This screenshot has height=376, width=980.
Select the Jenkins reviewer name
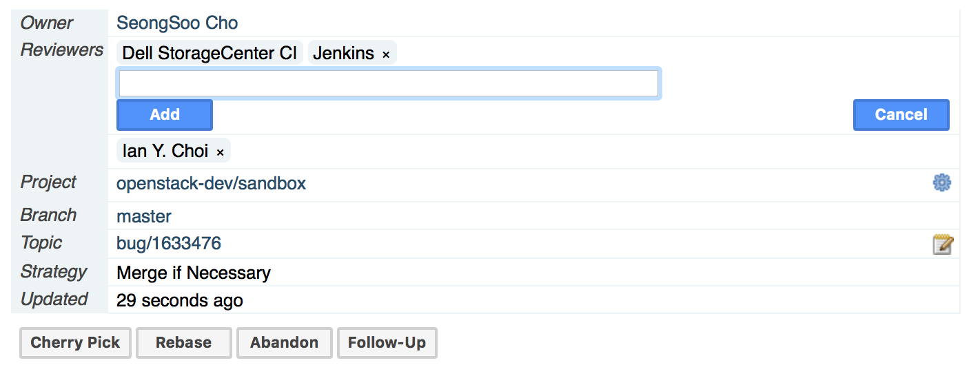tap(344, 53)
